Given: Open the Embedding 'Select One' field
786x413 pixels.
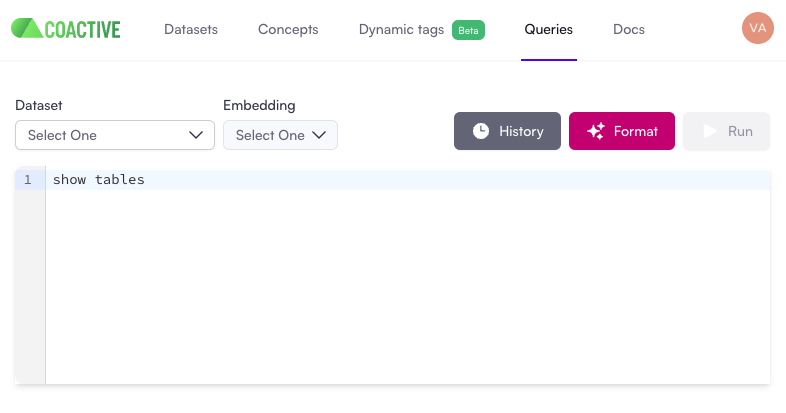Looking at the screenshot, I should [270, 135].
